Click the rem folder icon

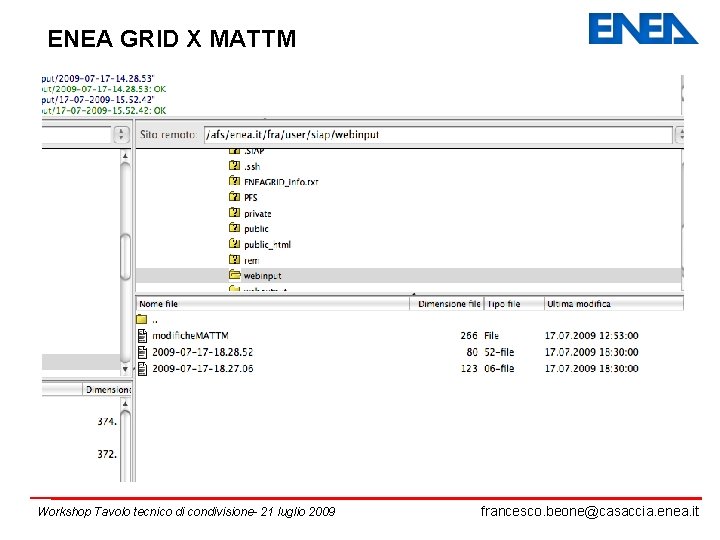pyautogui.click(x=234, y=259)
